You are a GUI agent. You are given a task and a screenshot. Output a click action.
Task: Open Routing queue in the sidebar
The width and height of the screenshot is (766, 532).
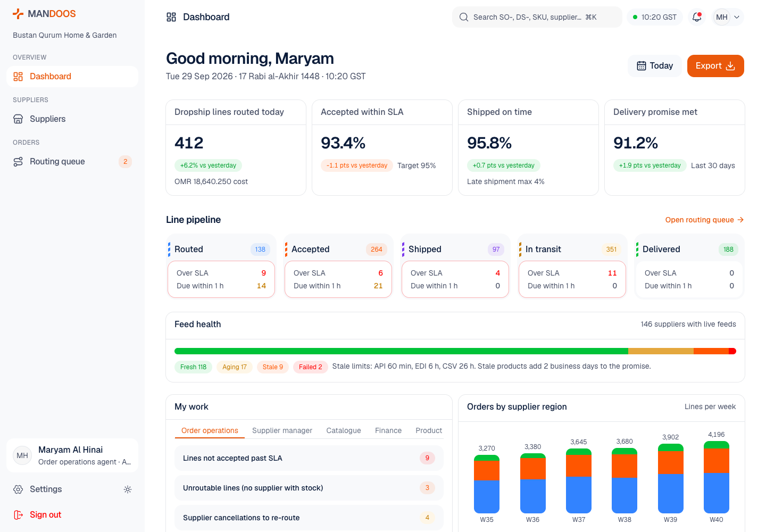tap(72, 162)
